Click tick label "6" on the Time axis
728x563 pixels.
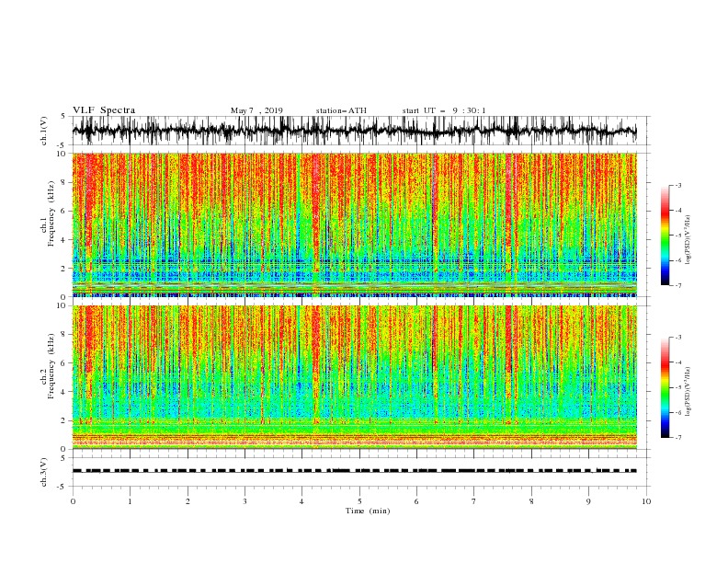click(x=416, y=501)
